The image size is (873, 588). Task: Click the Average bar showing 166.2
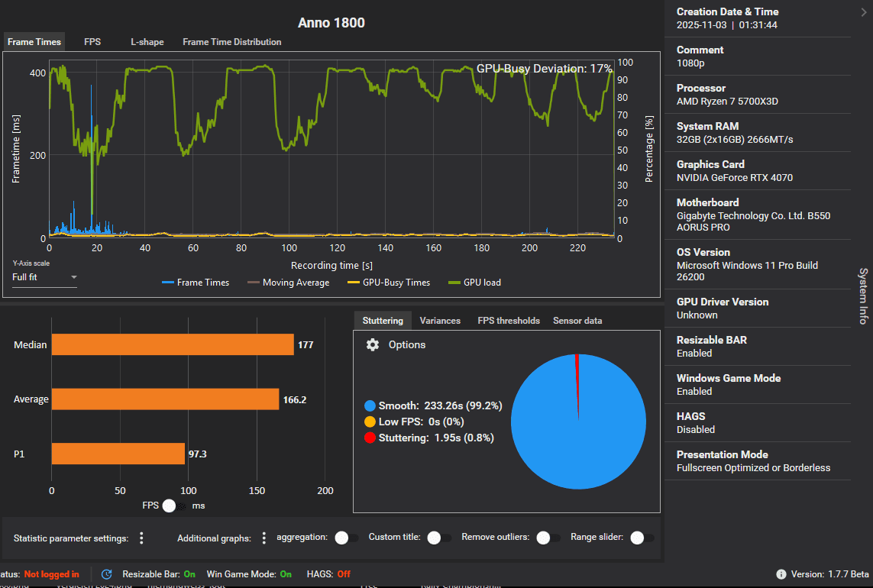click(x=165, y=399)
